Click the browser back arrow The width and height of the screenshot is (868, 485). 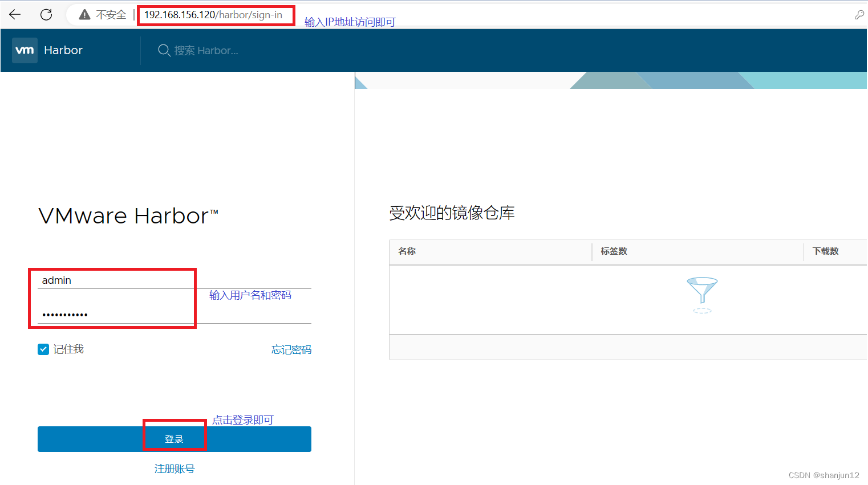tap(15, 15)
